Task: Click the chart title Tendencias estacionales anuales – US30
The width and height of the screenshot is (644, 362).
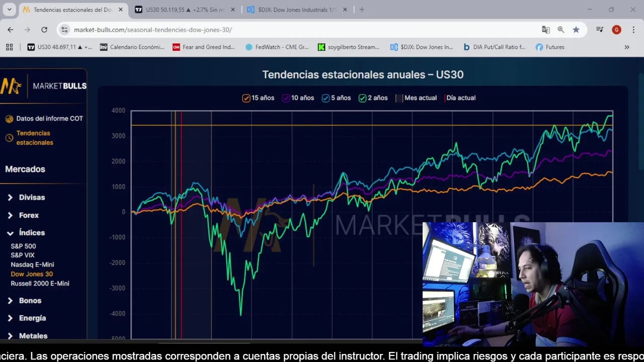Action: pyautogui.click(x=363, y=74)
